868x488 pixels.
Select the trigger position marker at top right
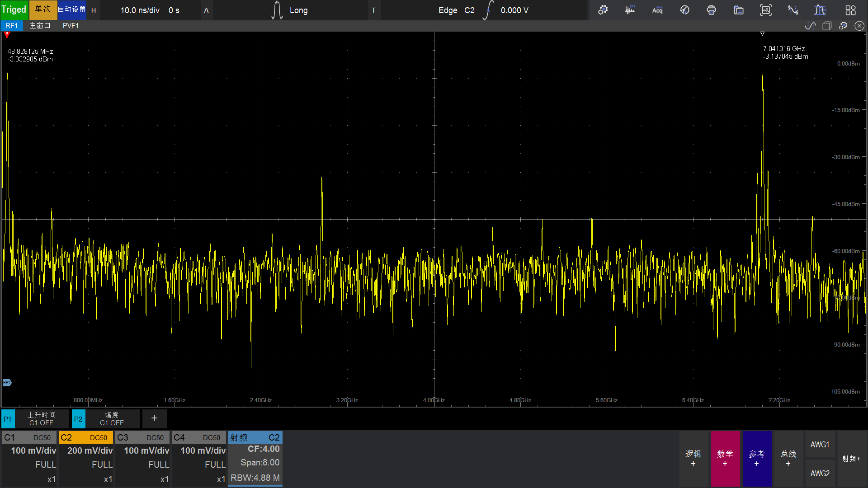pos(762,34)
